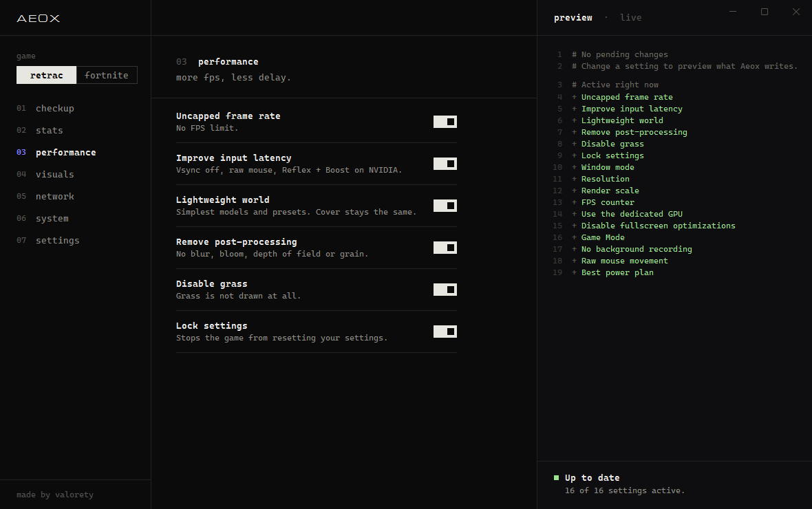Click the Up to date status
Screen dimensions: 812x509
[592, 478]
